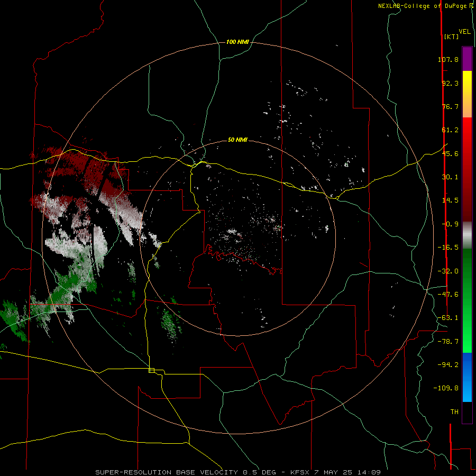This screenshot has height=476, width=476.
Task: Click the -47.6 velocity scale value
Action: (448, 295)
